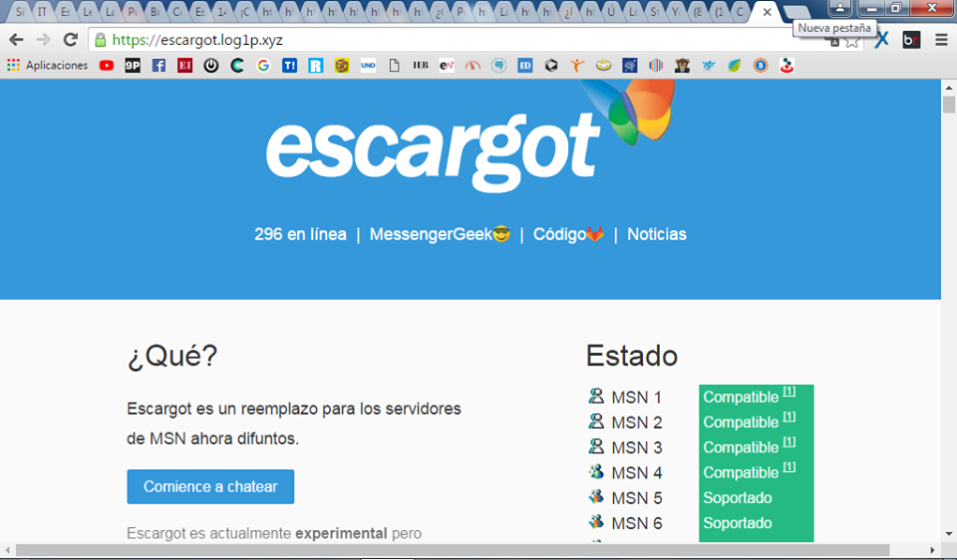Click the '¿Qué?' heading

click(172, 357)
